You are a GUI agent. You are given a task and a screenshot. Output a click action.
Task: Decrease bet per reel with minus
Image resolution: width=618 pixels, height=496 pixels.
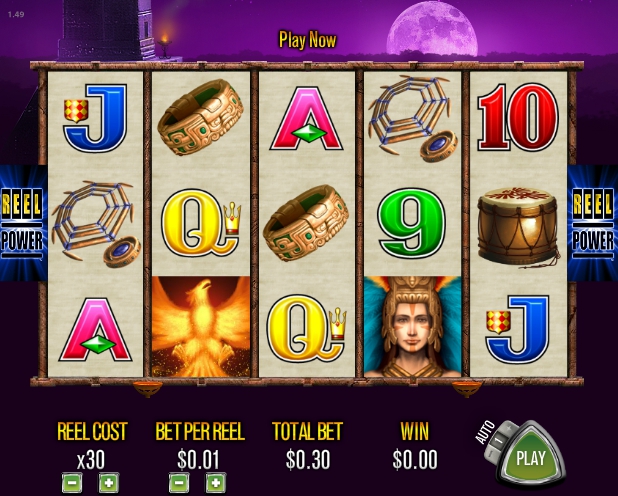point(179,483)
